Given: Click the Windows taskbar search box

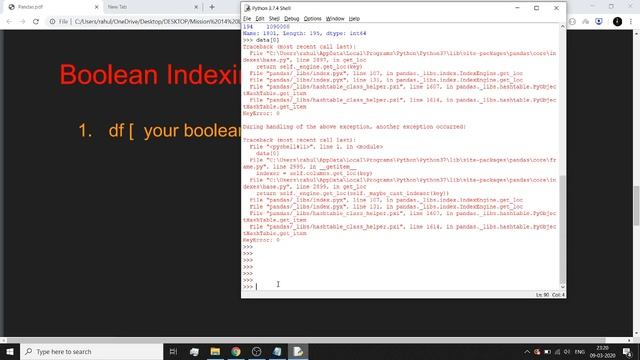Looking at the screenshot, I should point(91,351).
